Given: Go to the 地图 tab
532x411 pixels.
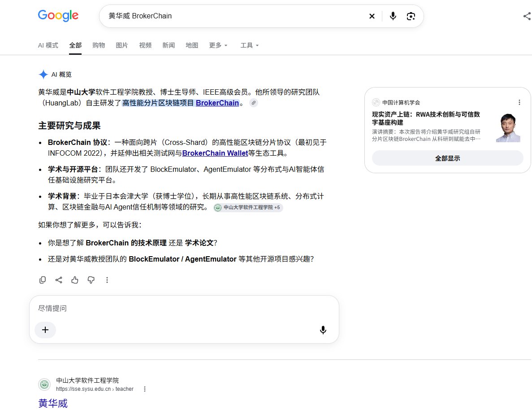Looking at the screenshot, I should click(x=192, y=45).
